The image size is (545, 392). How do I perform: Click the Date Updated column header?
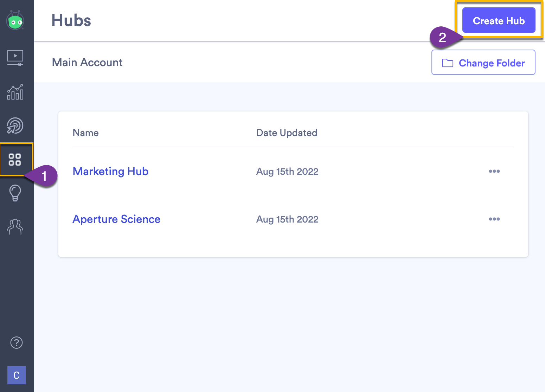tap(287, 133)
